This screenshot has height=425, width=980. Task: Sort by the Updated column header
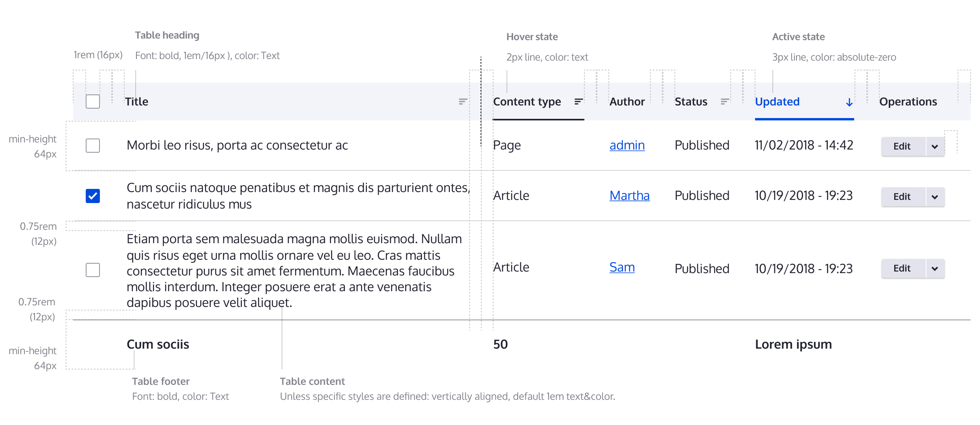coord(777,102)
